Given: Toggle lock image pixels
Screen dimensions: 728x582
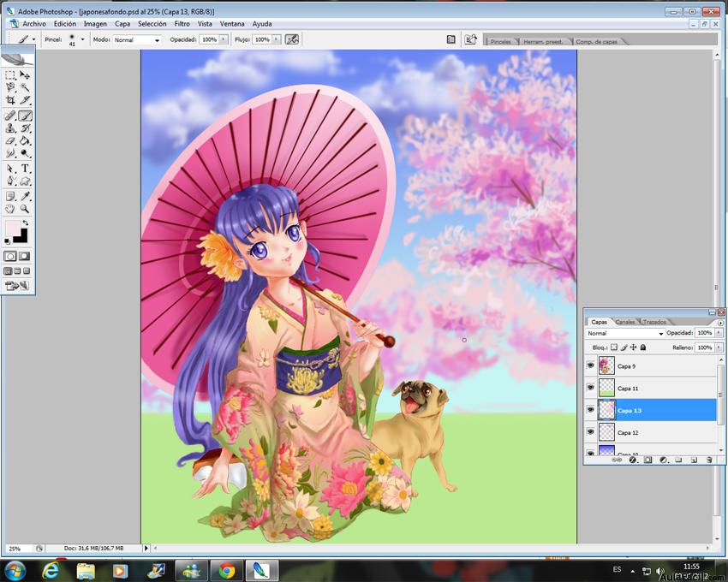Looking at the screenshot, I should 624,347.
